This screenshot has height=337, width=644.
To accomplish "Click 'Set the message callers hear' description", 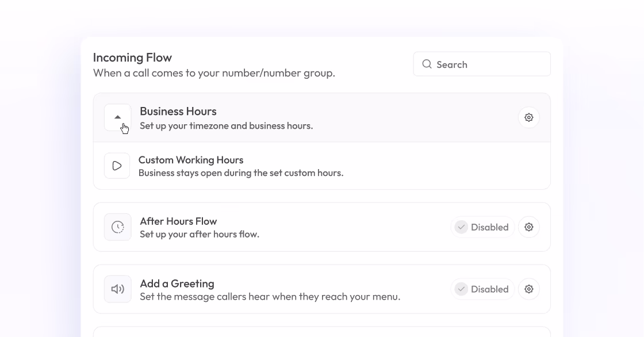I will click(x=270, y=297).
